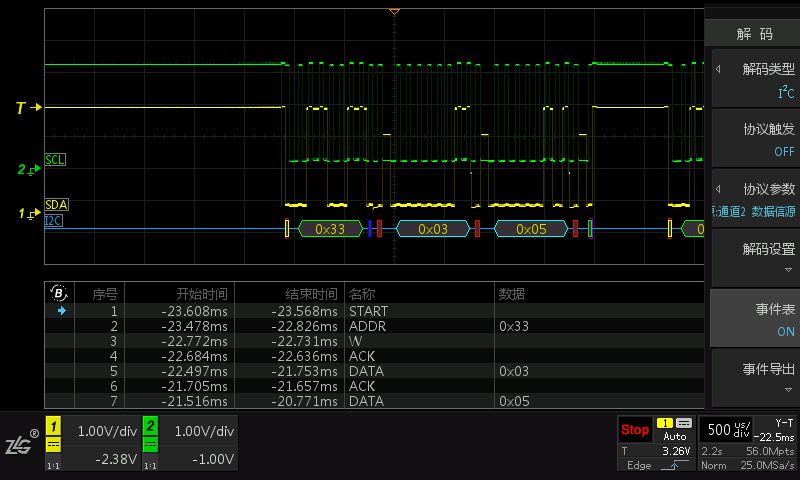The image size is (800, 480).
Task: Click the channel 1 yellow badge
Action: (x=54, y=425)
